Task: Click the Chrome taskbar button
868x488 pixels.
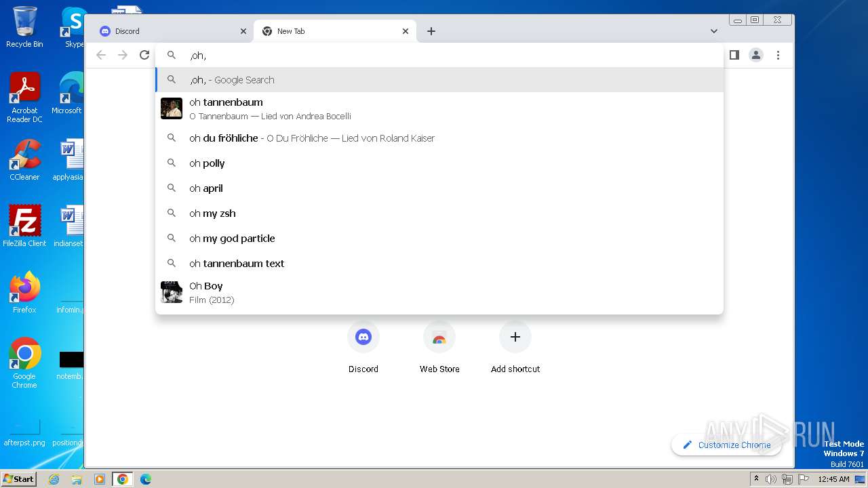Action: (x=122, y=479)
